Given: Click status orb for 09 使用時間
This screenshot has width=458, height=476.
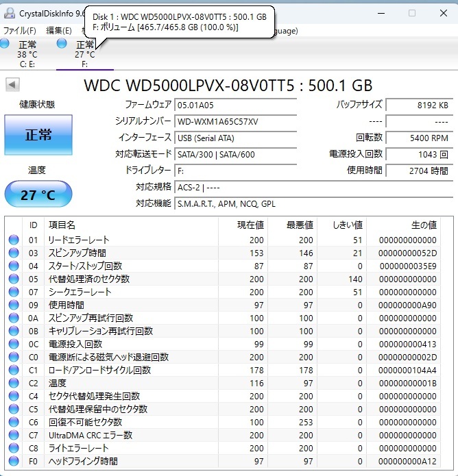Looking at the screenshot, I should (x=14, y=305).
